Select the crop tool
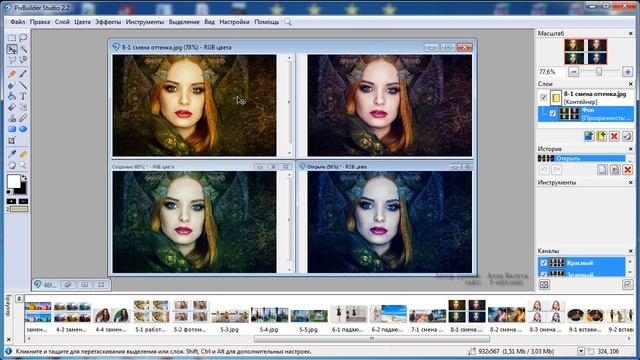640x360 pixels. (x=12, y=140)
